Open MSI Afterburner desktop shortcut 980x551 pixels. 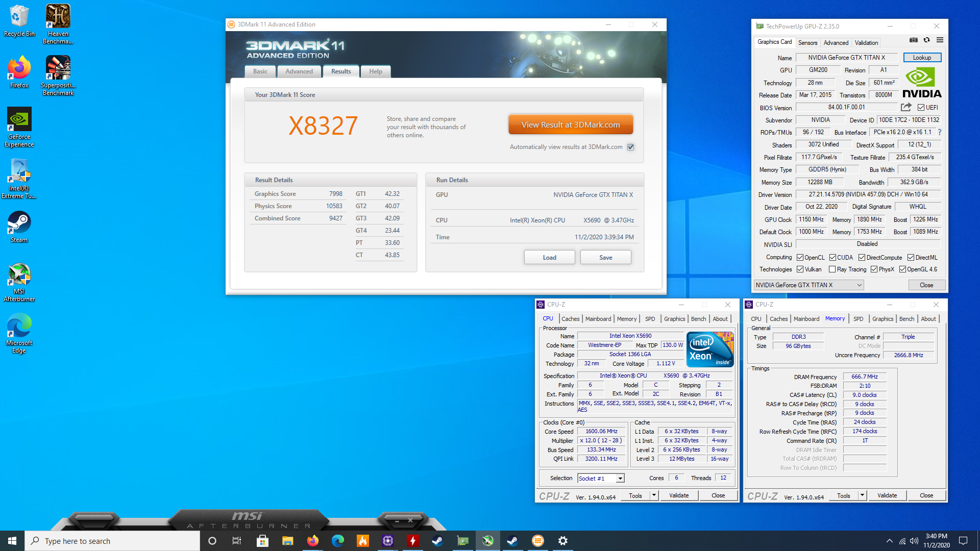pos(19,282)
